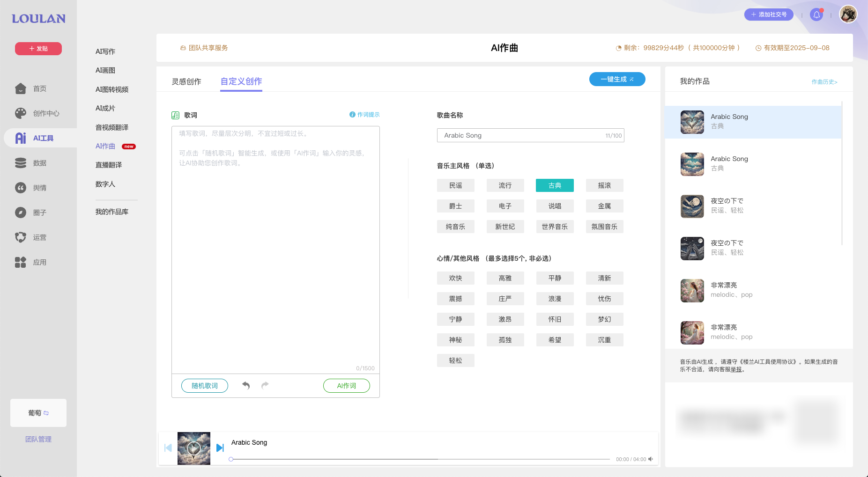Enable the 浪漫 mood style

click(x=555, y=298)
